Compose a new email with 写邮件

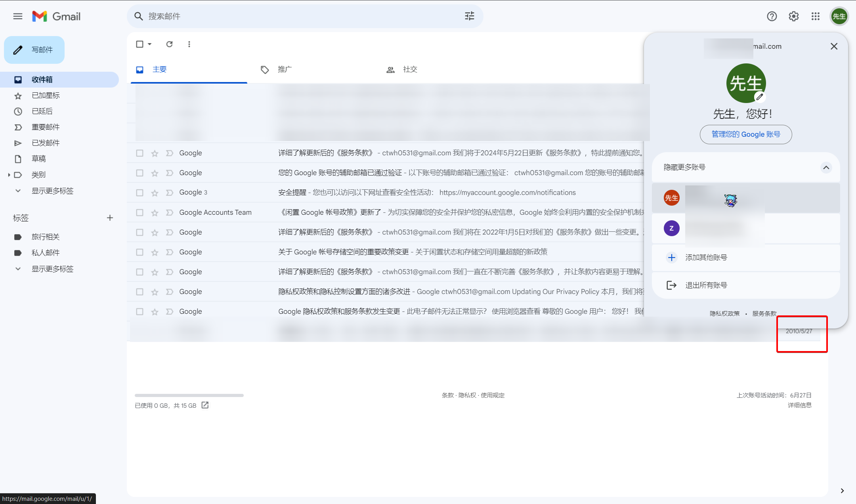click(x=34, y=50)
